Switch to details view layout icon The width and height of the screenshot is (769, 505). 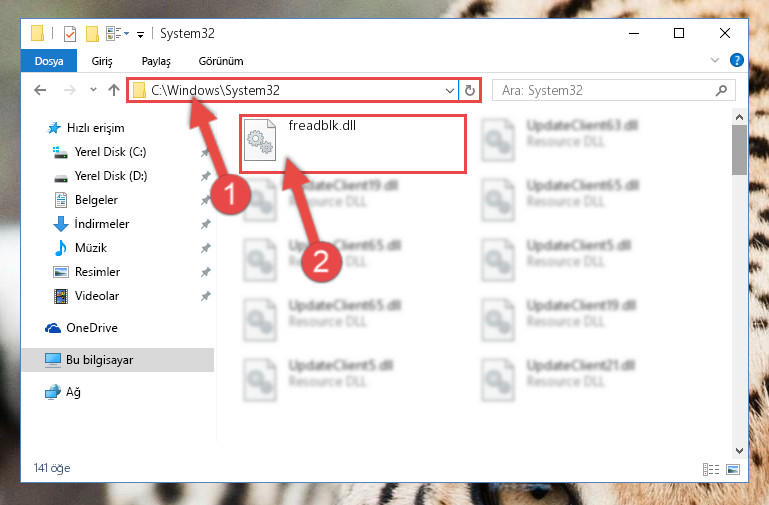pos(711,469)
